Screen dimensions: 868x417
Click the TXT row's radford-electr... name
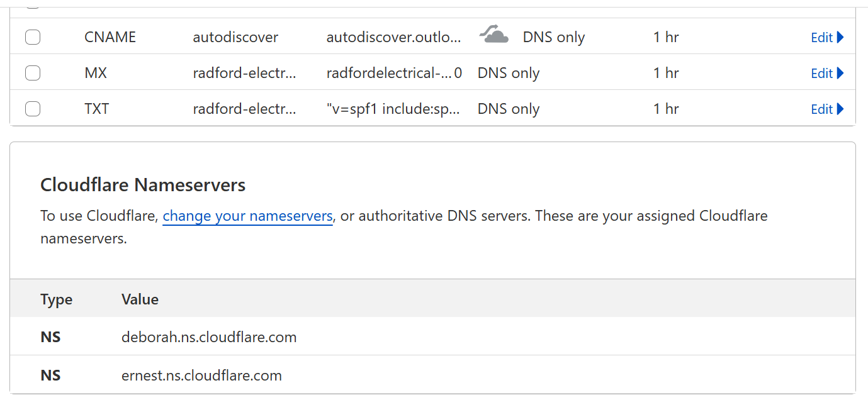(244, 109)
